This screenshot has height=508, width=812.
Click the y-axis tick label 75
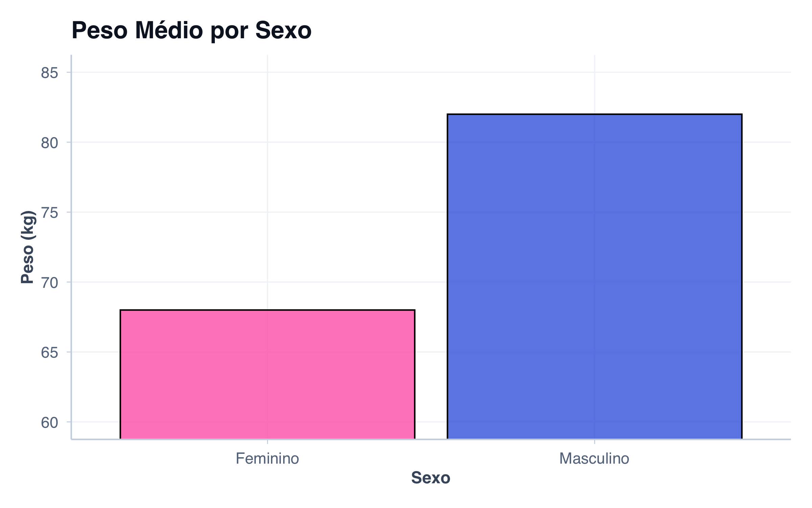49,213
